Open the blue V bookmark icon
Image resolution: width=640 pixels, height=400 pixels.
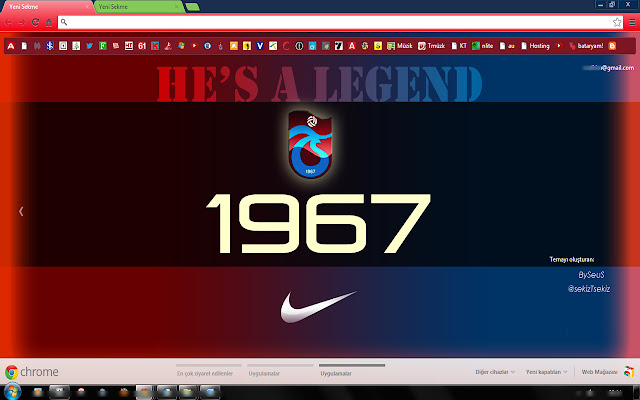tap(260, 46)
